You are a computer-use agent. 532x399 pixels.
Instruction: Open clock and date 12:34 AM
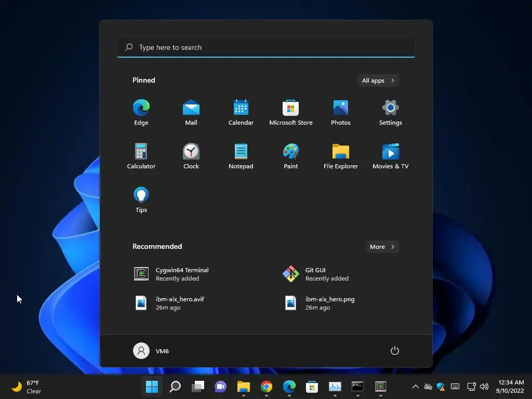pos(510,387)
